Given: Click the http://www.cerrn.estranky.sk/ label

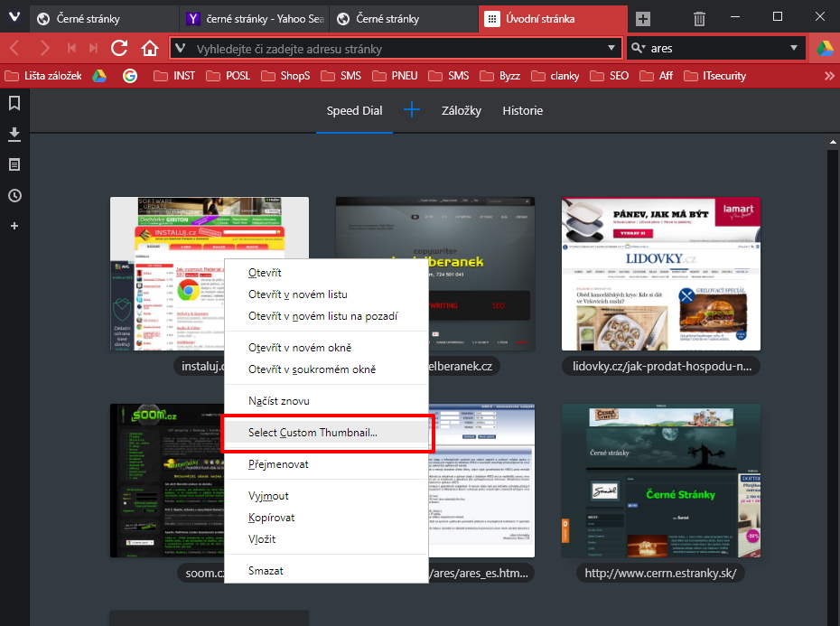Looking at the screenshot, I should coord(660,573).
